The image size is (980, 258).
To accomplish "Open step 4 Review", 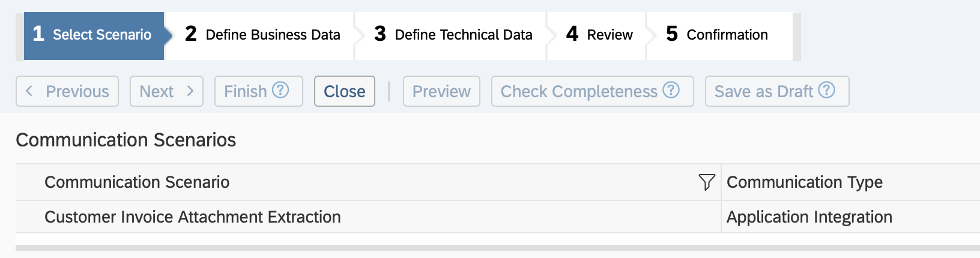I will pos(599,35).
